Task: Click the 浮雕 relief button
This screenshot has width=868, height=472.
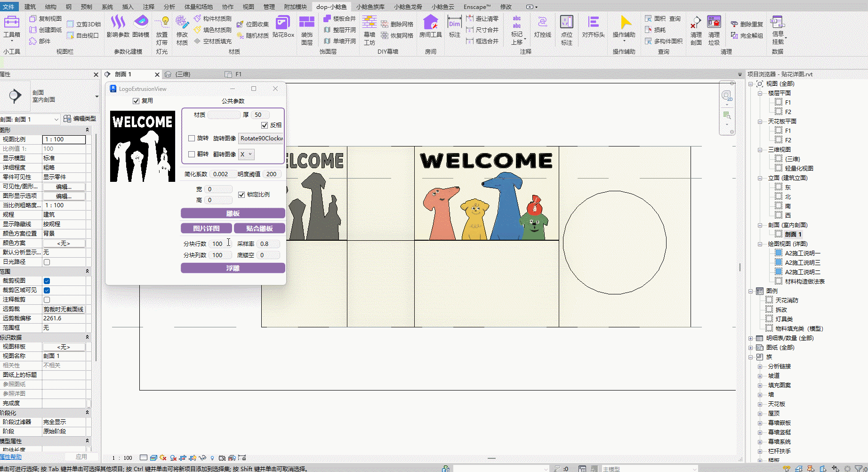Action: tap(233, 268)
